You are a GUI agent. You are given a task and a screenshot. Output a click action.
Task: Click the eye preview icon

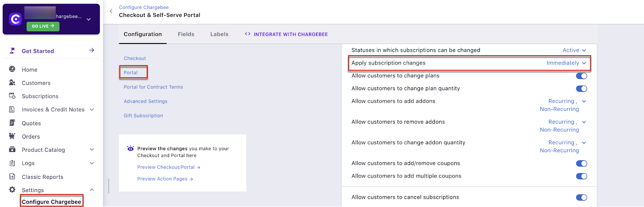(130, 149)
